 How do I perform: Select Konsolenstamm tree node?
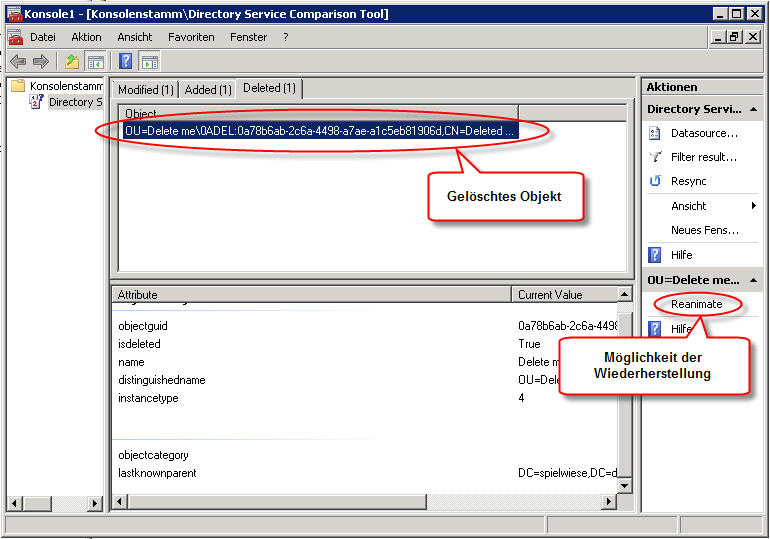(66, 86)
